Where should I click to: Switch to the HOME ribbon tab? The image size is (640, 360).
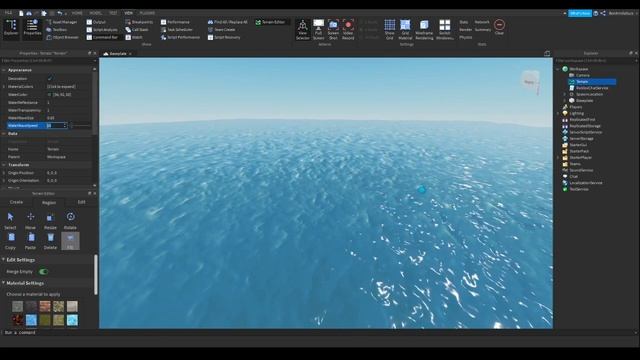(x=77, y=13)
